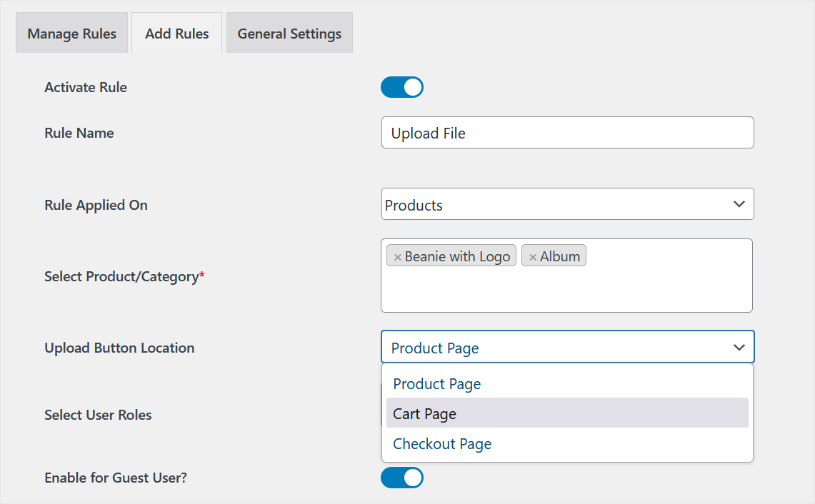The image size is (815, 504).
Task: Choose Cart Page option
Action: point(568,413)
